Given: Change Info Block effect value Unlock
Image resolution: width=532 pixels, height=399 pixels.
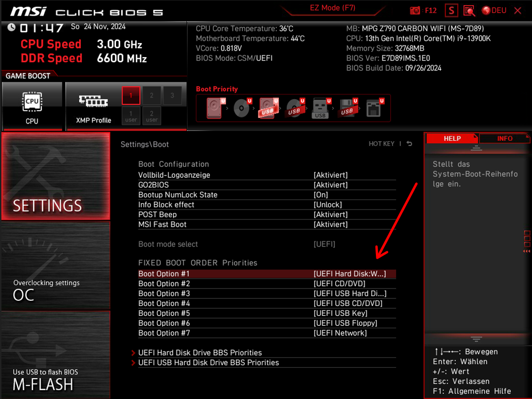Looking at the screenshot, I should (x=328, y=205).
